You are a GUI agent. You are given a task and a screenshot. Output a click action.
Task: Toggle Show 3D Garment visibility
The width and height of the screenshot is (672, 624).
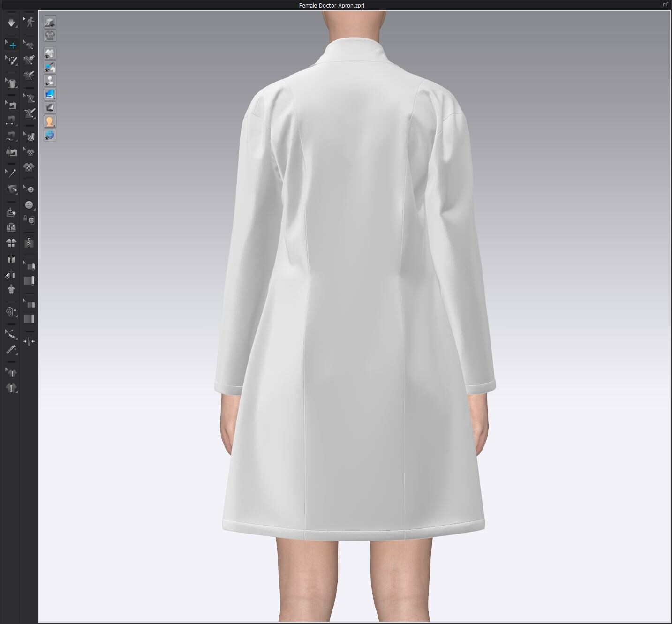50,53
